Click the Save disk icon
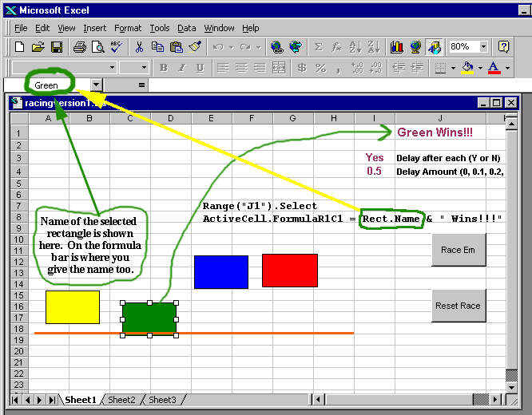 [57, 47]
